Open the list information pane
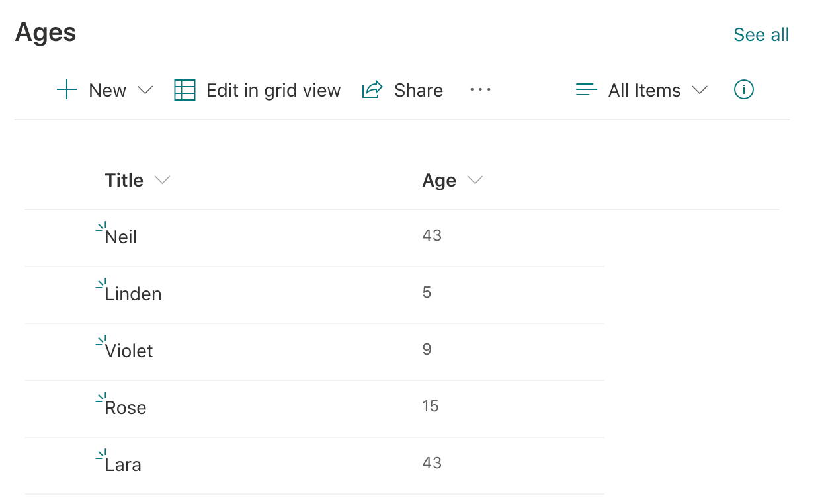 coord(743,89)
